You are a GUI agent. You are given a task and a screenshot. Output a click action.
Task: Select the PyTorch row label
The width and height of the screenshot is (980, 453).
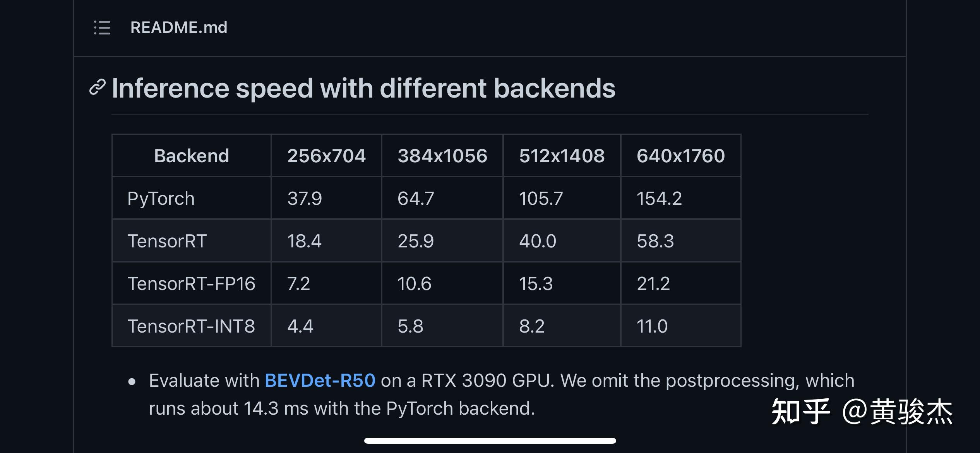click(x=161, y=198)
